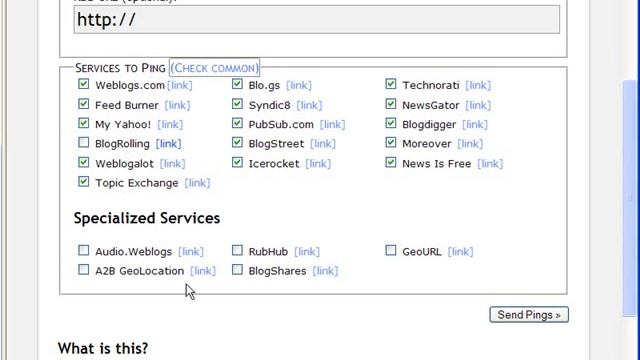
Task: Open the A2B GeoLocation [link]
Action: pyautogui.click(x=203, y=271)
